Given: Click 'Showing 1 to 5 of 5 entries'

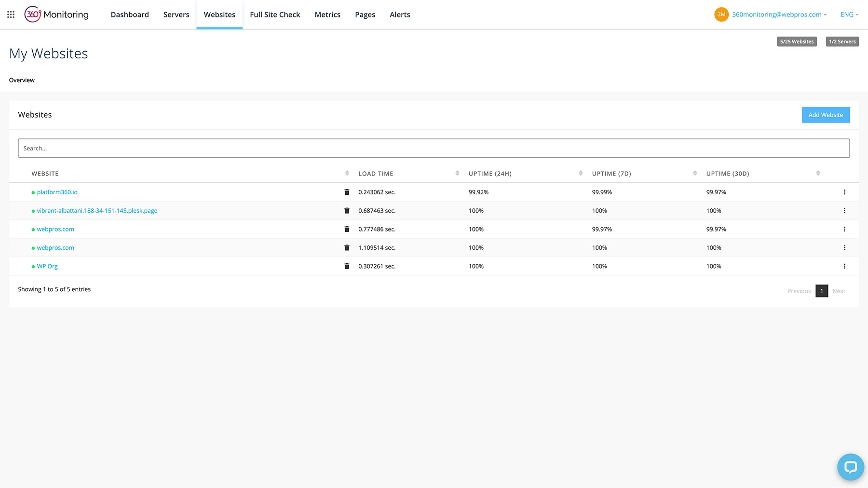Looking at the screenshot, I should 54,289.
